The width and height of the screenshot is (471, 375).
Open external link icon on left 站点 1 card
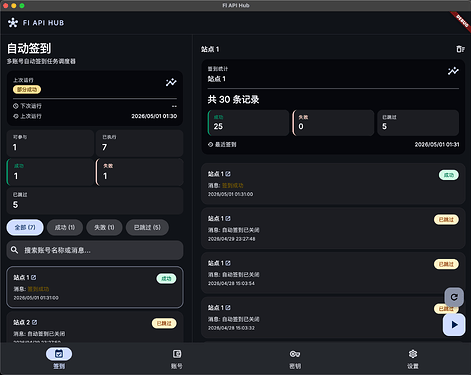point(34,277)
